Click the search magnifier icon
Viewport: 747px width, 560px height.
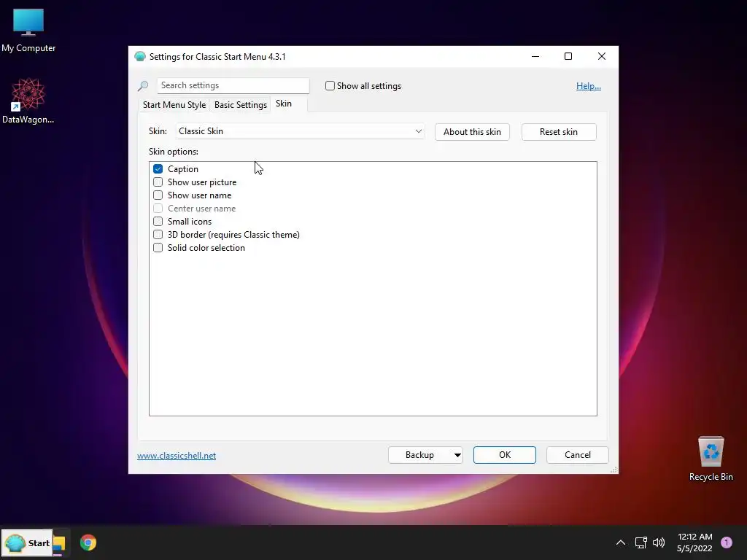pos(143,86)
